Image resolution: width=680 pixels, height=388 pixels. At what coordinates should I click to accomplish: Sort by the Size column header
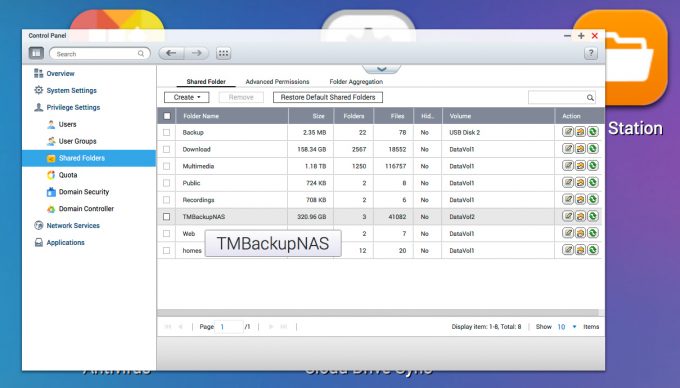[311, 116]
